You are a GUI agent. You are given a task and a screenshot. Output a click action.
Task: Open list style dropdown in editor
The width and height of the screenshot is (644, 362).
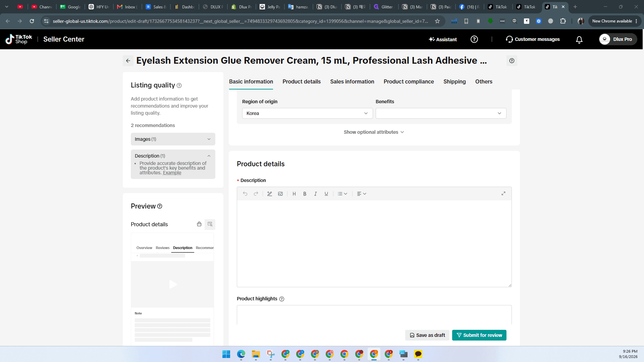pos(342,194)
